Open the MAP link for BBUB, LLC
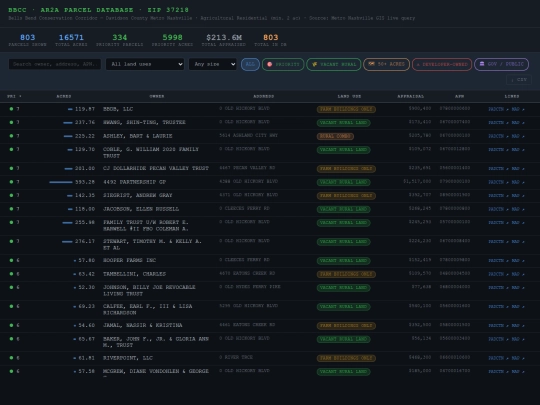The height and width of the screenshot is (405, 540). pos(518,109)
